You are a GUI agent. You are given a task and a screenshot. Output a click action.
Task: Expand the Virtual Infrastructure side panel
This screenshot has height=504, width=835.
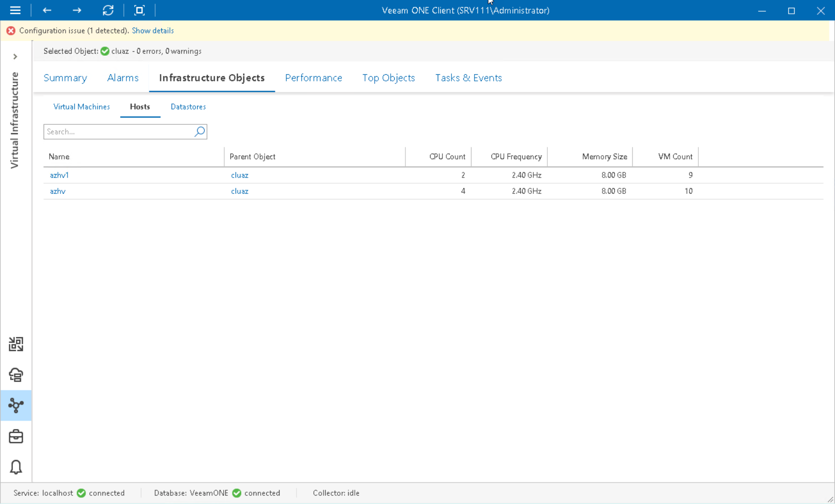[x=15, y=56]
